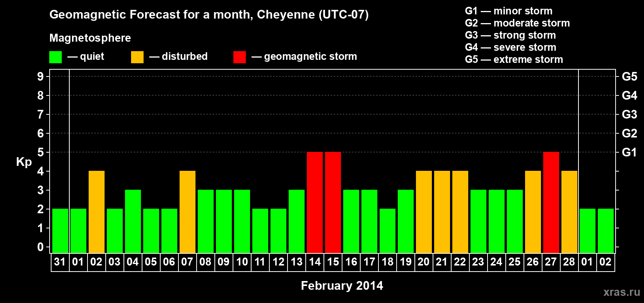Click date label 19 on the axis
This screenshot has width=644, height=303.
tap(406, 262)
